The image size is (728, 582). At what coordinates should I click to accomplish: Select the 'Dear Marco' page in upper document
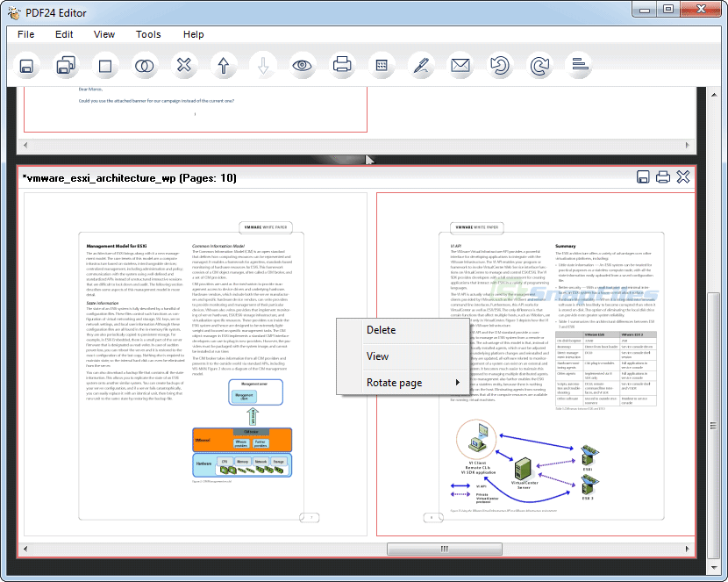click(x=196, y=109)
